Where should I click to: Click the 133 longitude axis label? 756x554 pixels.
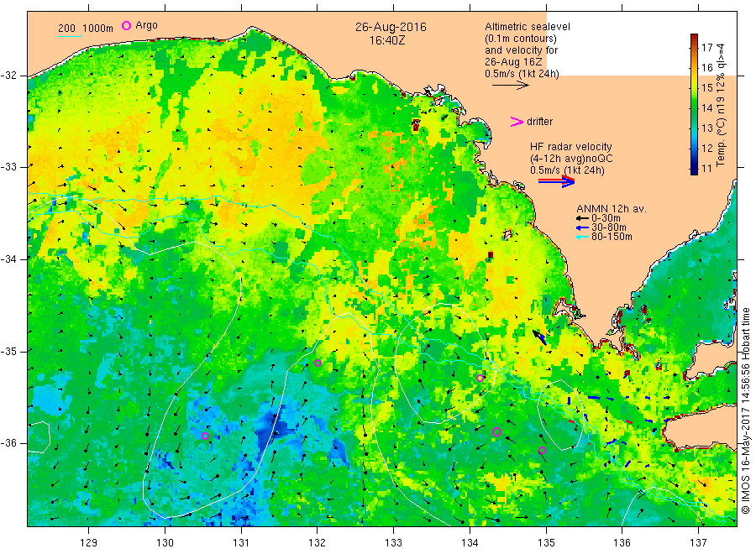pos(393,543)
